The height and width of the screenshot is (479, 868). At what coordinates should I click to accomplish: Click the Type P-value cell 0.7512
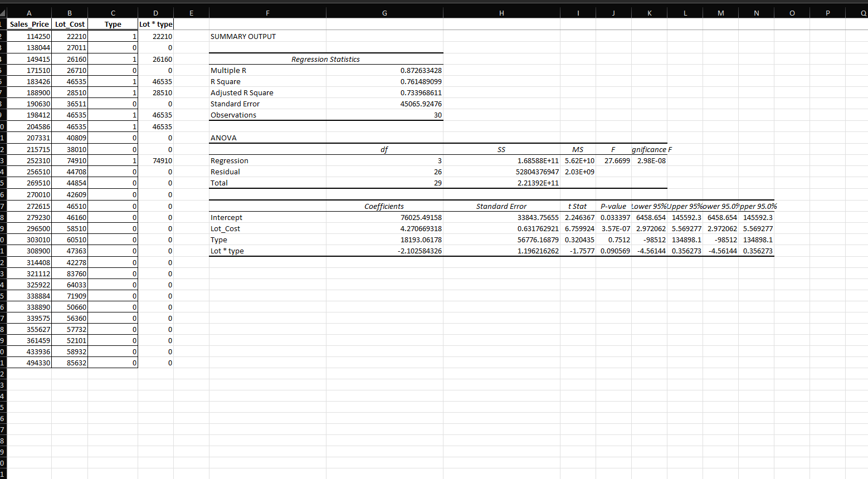point(613,239)
